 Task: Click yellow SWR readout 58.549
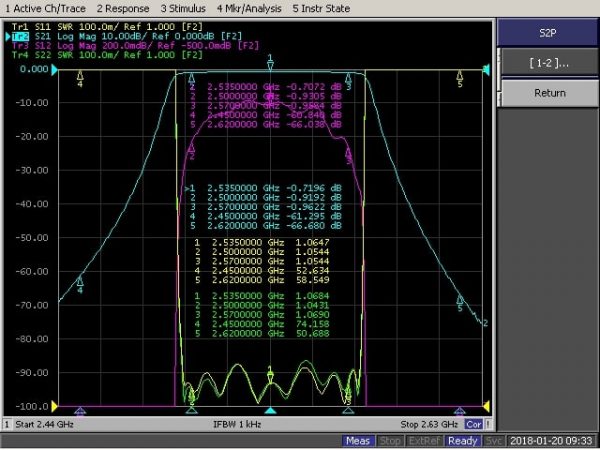pyautogui.click(x=312, y=280)
